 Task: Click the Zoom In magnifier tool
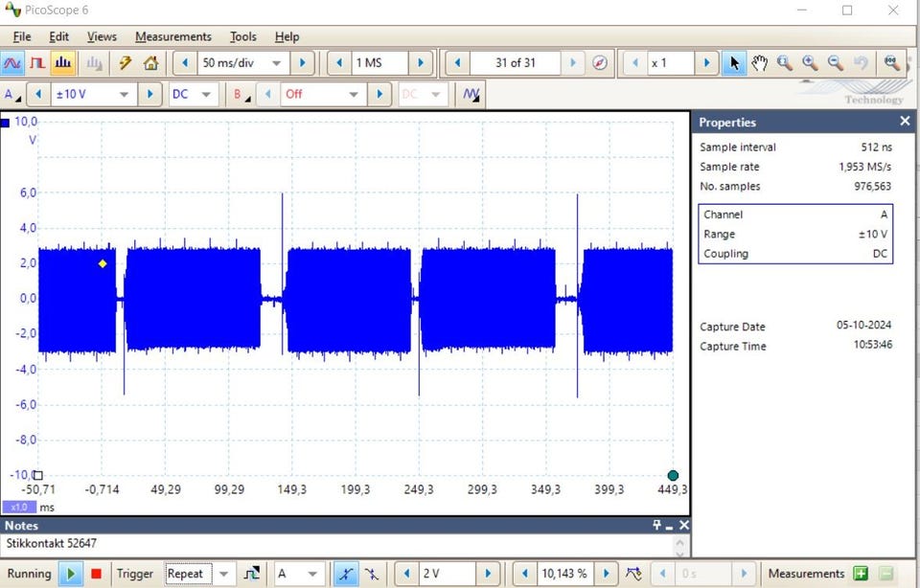pos(810,63)
